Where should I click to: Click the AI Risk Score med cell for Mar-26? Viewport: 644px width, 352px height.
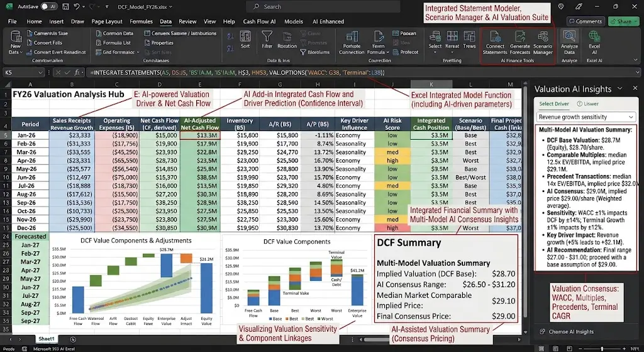(x=392, y=152)
